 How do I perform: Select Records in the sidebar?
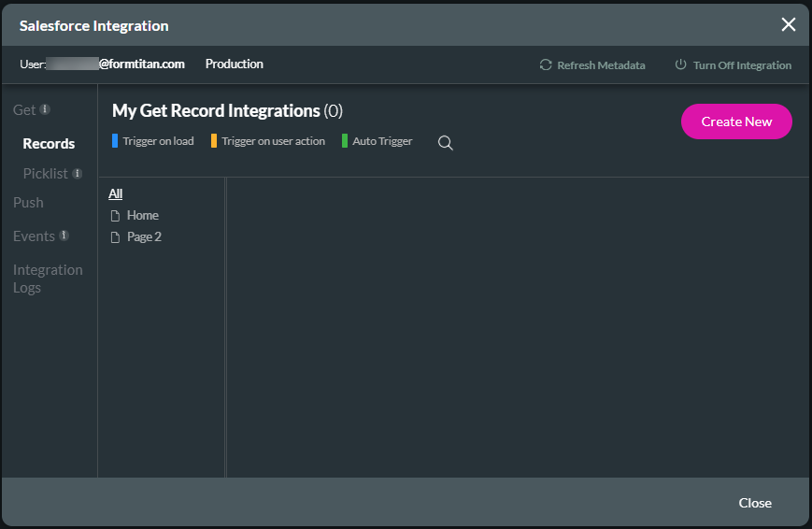click(49, 144)
